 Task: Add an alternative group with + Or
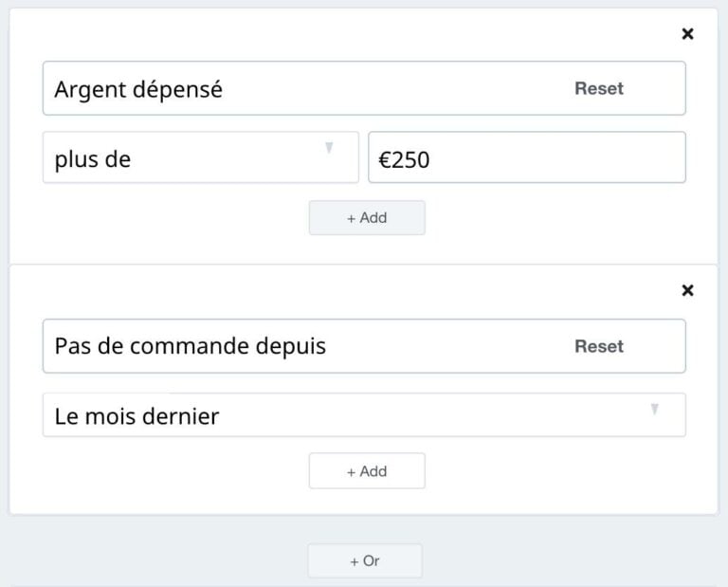365,560
